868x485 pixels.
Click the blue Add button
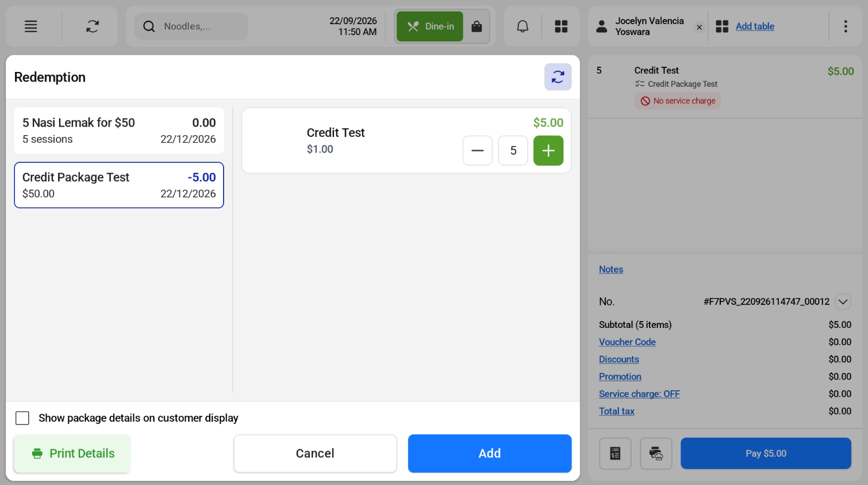pyautogui.click(x=490, y=454)
